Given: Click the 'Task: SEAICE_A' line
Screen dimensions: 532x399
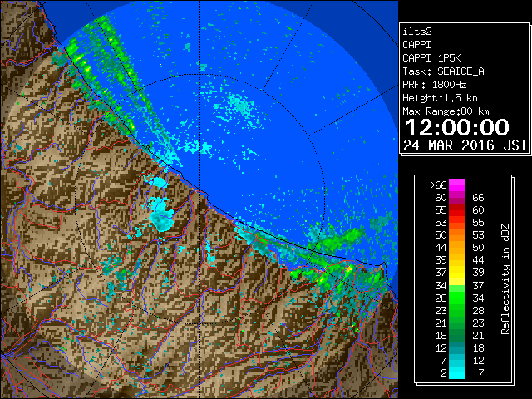Looking at the screenshot, I should pos(443,71).
